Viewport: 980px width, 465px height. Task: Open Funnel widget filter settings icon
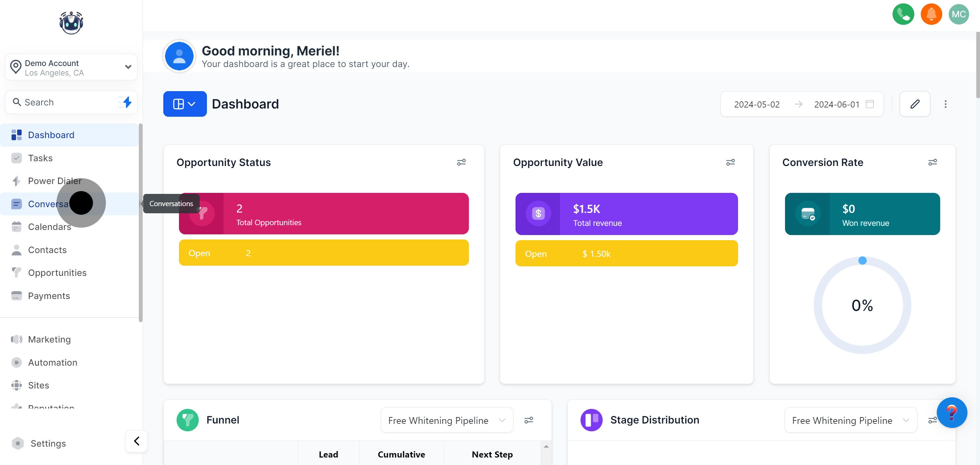528,420
